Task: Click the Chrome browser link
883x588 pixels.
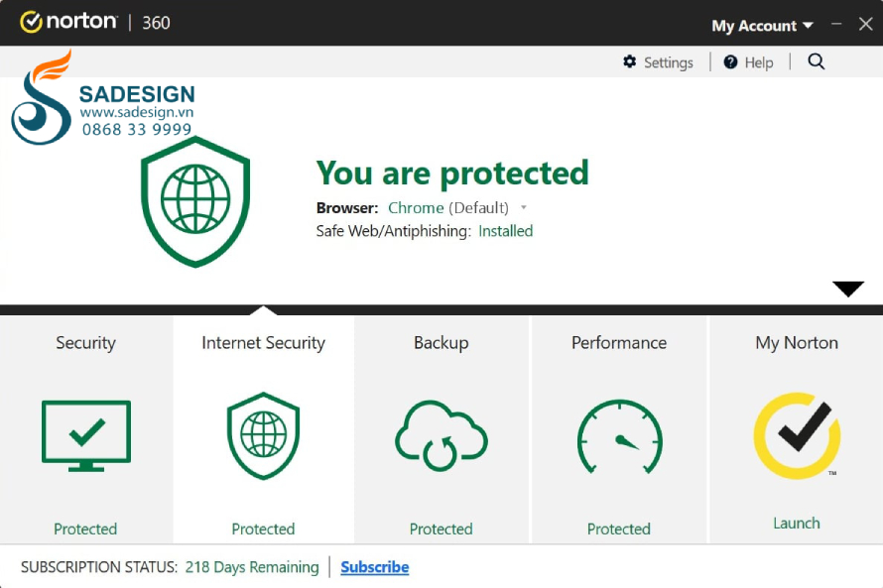Action: (416, 207)
